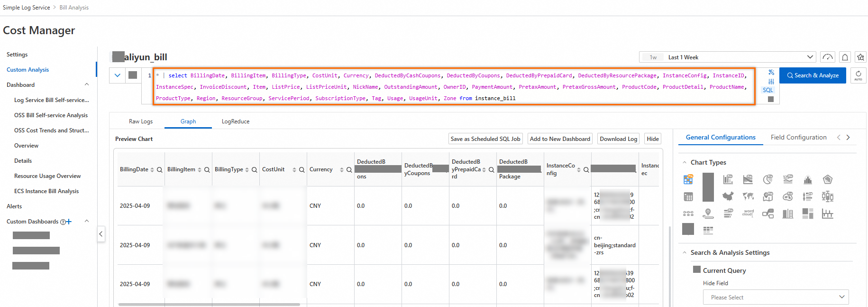
Task: Select the China map chart type
Action: pyautogui.click(x=728, y=196)
